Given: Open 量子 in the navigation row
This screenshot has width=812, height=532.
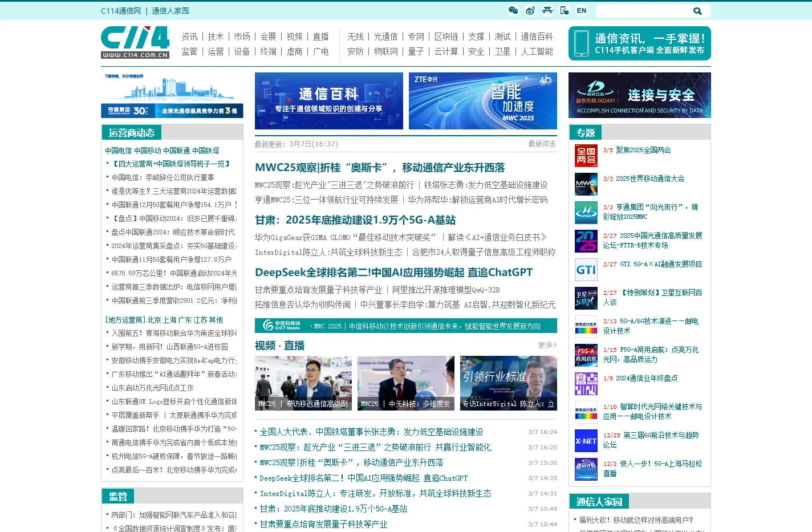Looking at the screenshot, I should point(416,51).
